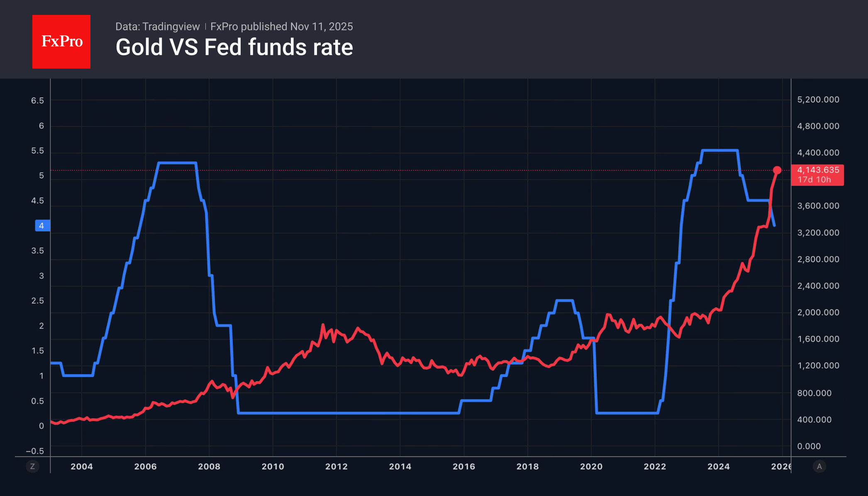This screenshot has width=868, height=496.
Task: Click the 2024 year label on time axis
Action: 719,467
